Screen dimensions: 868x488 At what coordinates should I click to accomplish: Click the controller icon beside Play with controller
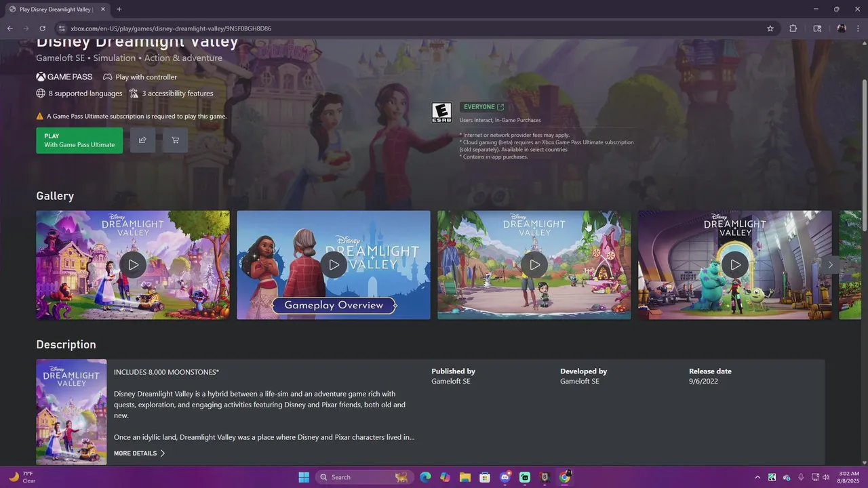tap(108, 77)
